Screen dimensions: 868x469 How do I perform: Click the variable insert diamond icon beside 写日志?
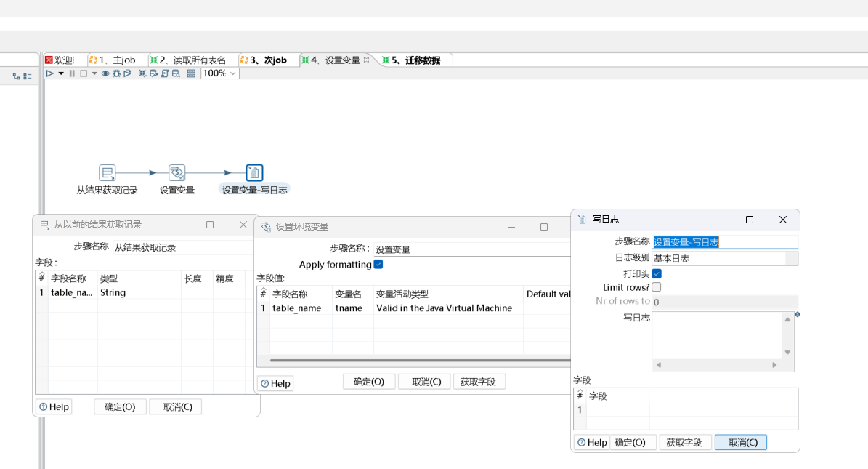797,314
